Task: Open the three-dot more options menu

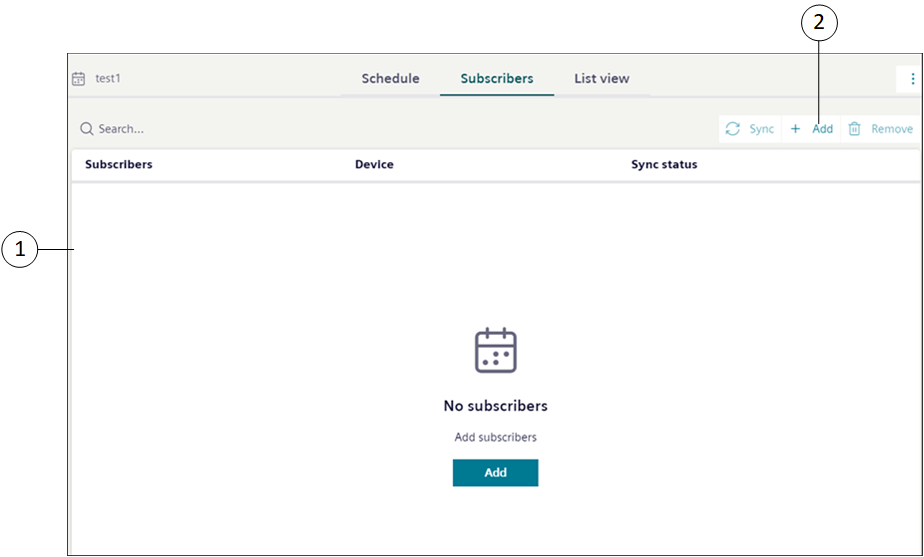Action: point(911,79)
